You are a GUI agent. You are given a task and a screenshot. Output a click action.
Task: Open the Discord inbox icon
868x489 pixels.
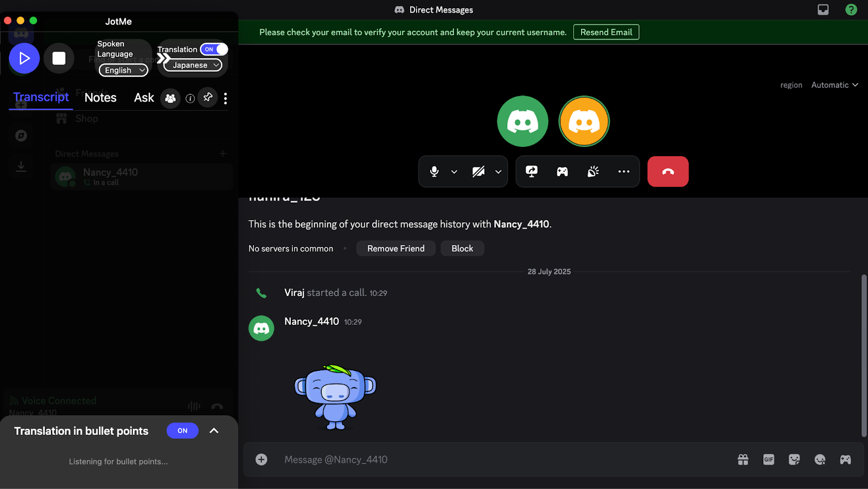click(823, 10)
